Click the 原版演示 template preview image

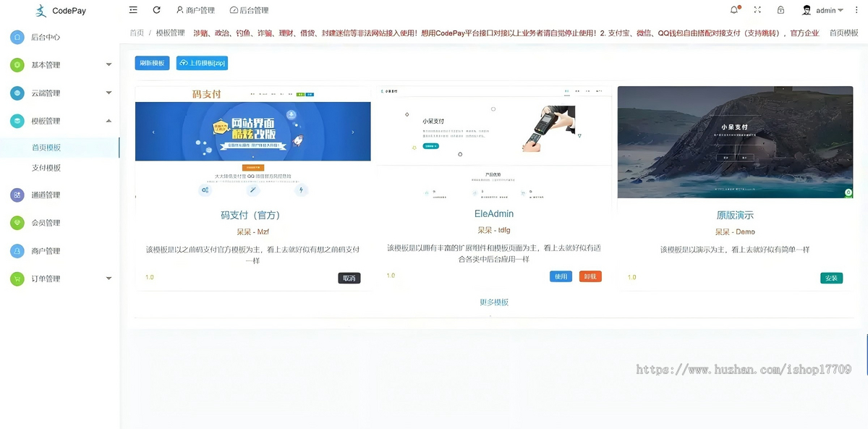pyautogui.click(x=735, y=143)
